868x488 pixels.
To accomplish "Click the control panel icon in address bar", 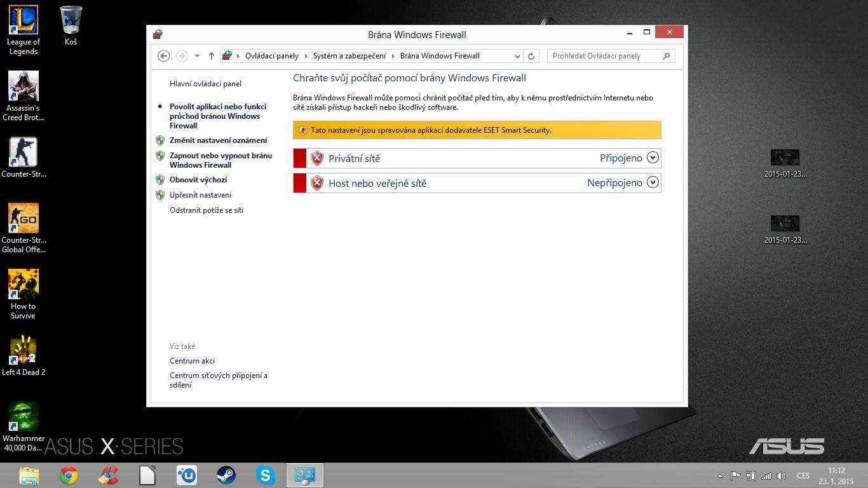I will tap(227, 56).
